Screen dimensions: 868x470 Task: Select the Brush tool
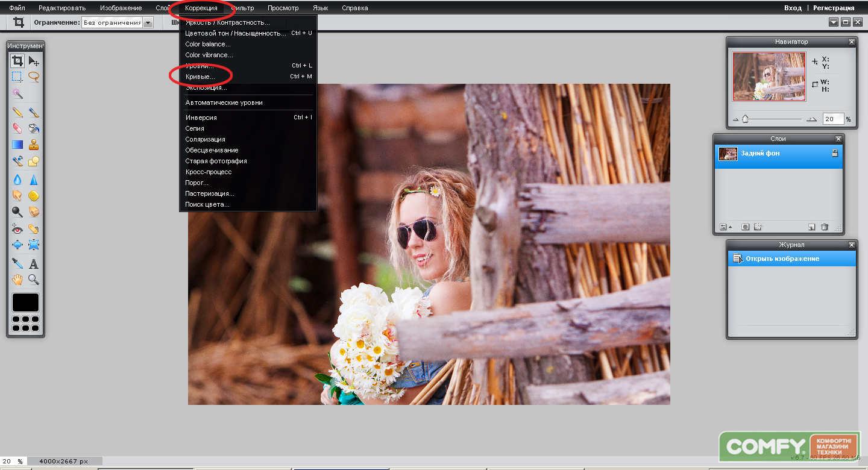[x=34, y=112]
